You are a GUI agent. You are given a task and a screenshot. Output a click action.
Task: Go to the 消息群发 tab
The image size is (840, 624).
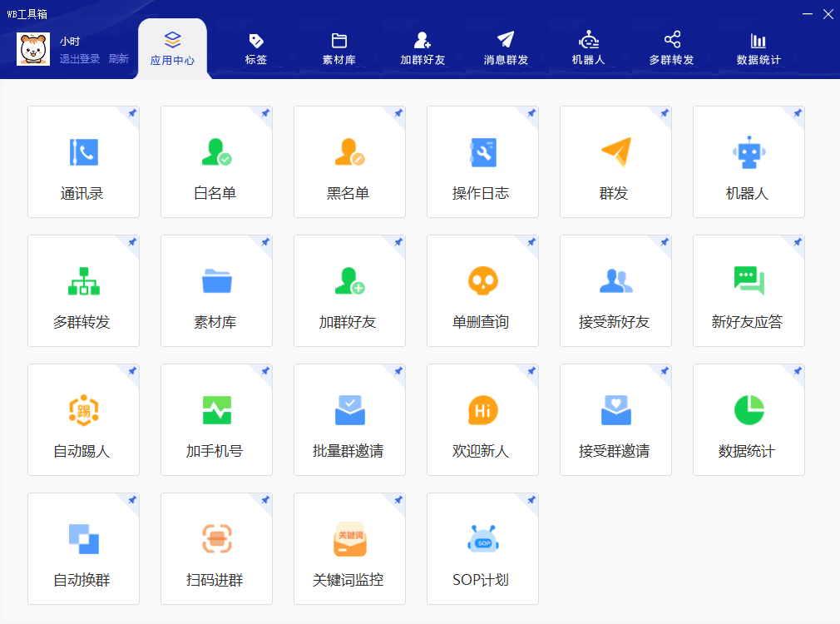[506, 48]
